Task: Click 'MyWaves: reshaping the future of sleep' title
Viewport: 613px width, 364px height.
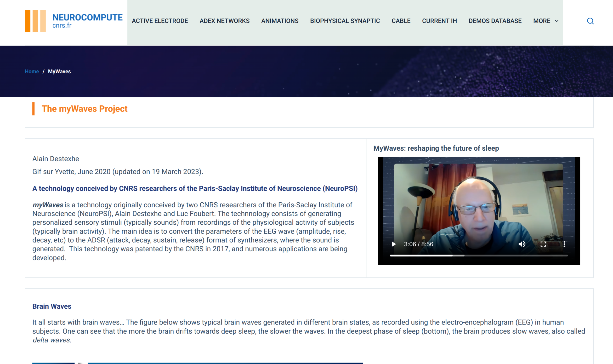Action: point(436,148)
